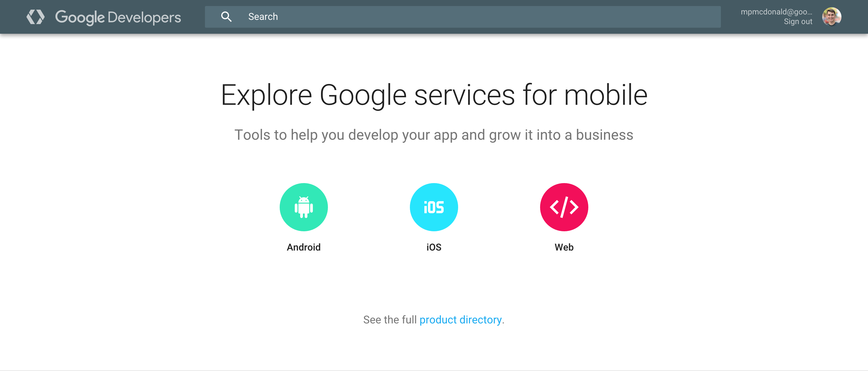Click the Google Developers title text
The height and width of the screenshot is (371, 868).
click(x=118, y=17)
